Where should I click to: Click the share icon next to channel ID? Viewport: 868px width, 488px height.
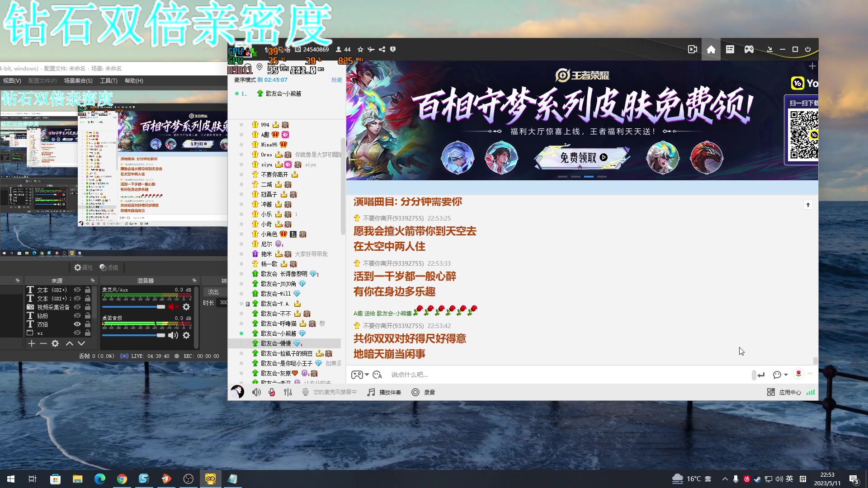(382, 49)
